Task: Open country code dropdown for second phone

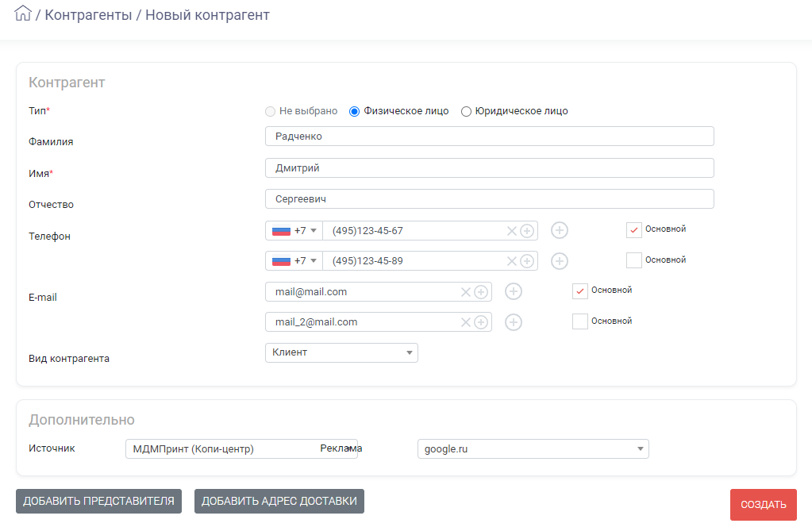Action: pos(294,260)
